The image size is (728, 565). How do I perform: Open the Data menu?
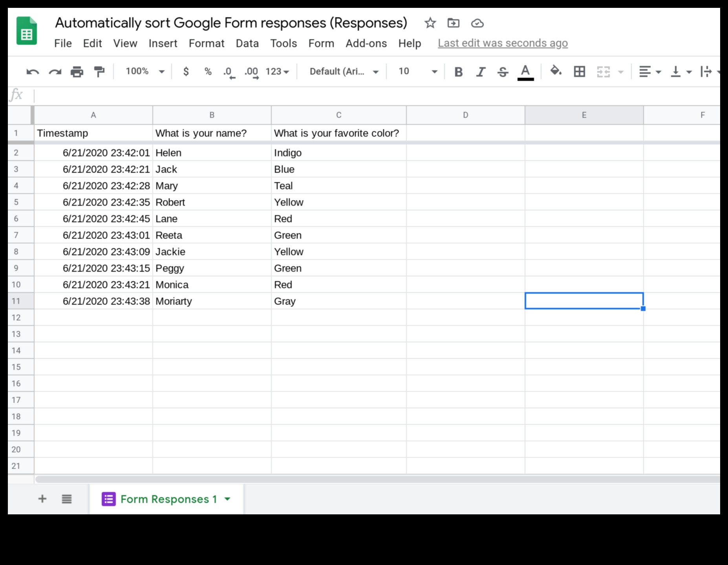[247, 43]
